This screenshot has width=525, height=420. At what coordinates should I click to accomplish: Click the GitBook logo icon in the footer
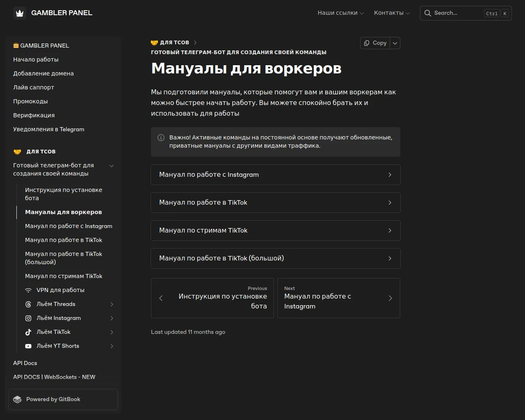17,399
